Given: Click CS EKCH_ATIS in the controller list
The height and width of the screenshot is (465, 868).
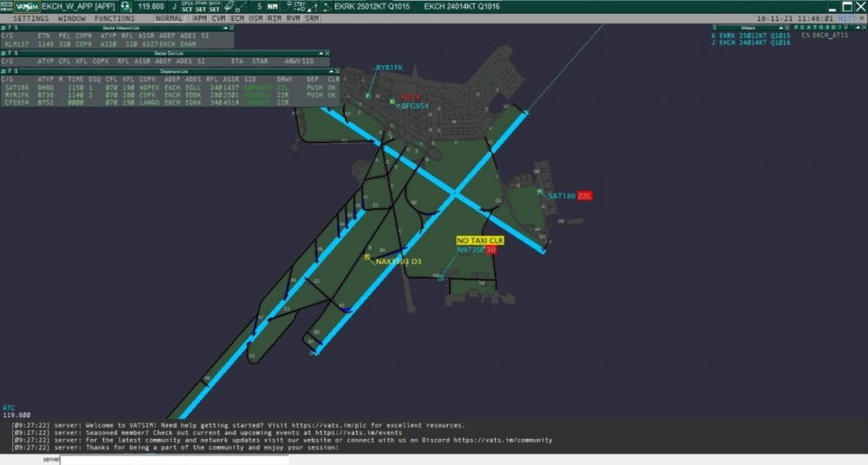Looking at the screenshot, I should click(825, 36).
